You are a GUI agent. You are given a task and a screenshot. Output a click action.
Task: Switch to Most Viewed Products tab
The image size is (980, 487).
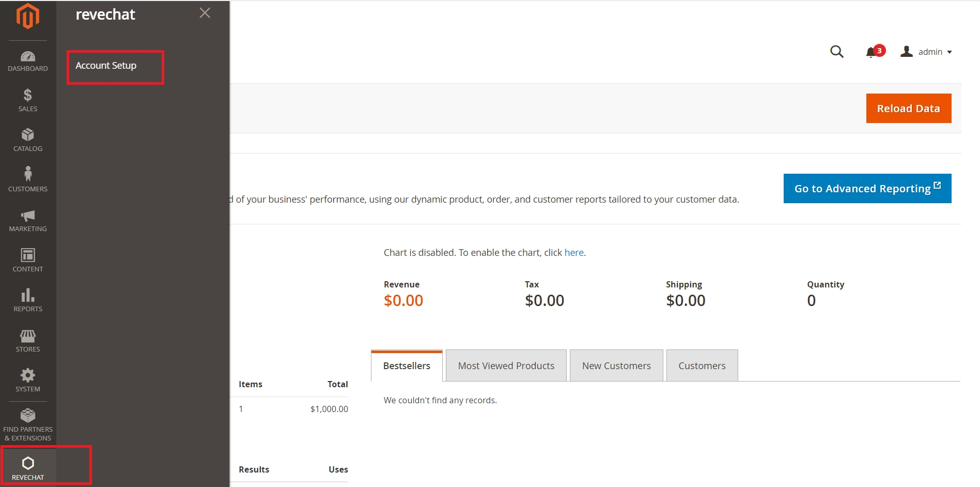(x=506, y=366)
